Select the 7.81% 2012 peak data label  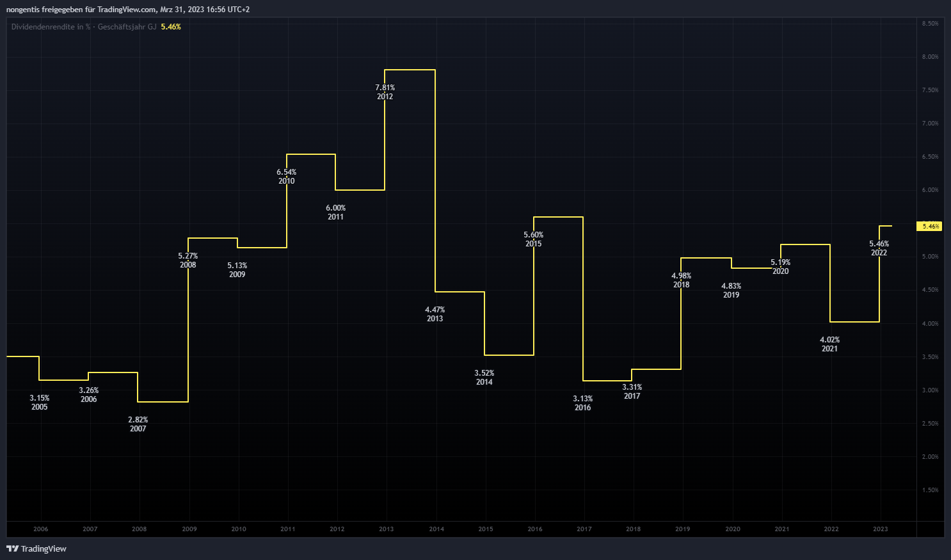point(385,92)
